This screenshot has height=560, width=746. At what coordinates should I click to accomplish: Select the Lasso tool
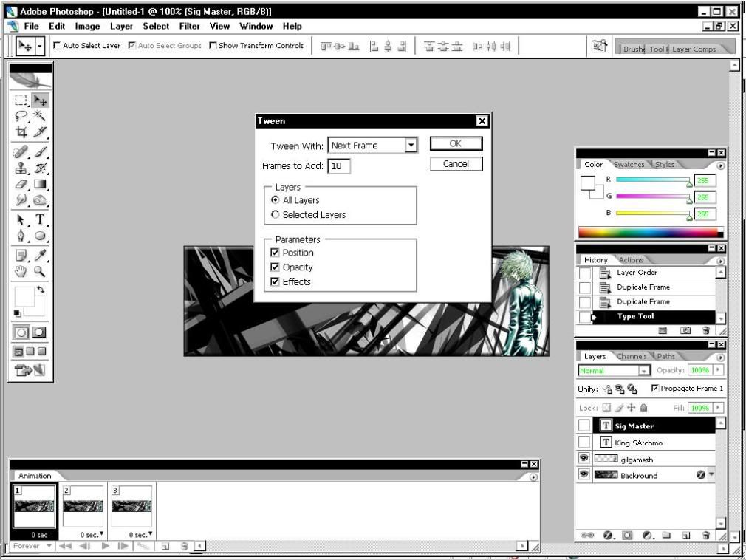pos(21,115)
